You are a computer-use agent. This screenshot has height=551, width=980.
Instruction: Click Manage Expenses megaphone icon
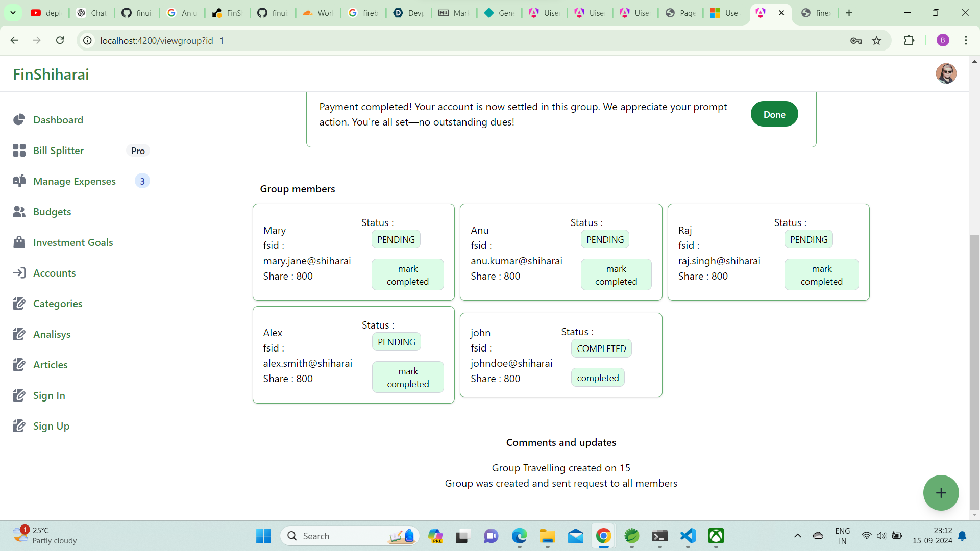[x=19, y=181]
